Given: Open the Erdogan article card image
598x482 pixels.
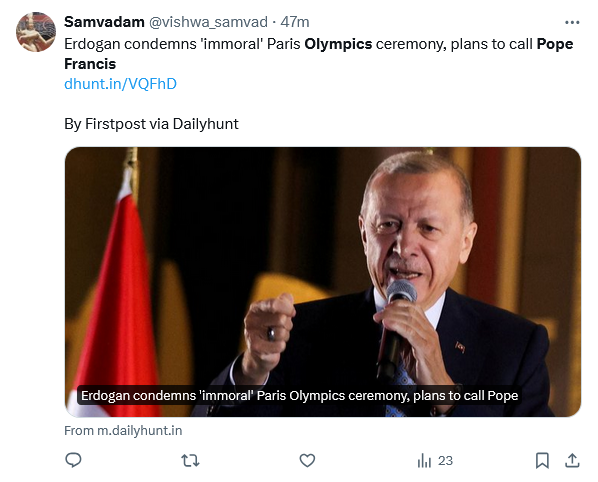Looking at the screenshot, I should pos(323,281).
